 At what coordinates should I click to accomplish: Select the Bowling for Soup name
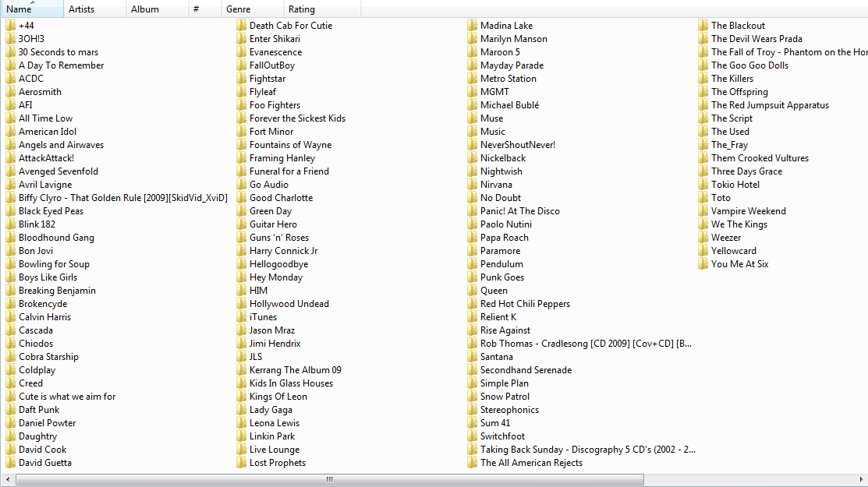(x=54, y=264)
